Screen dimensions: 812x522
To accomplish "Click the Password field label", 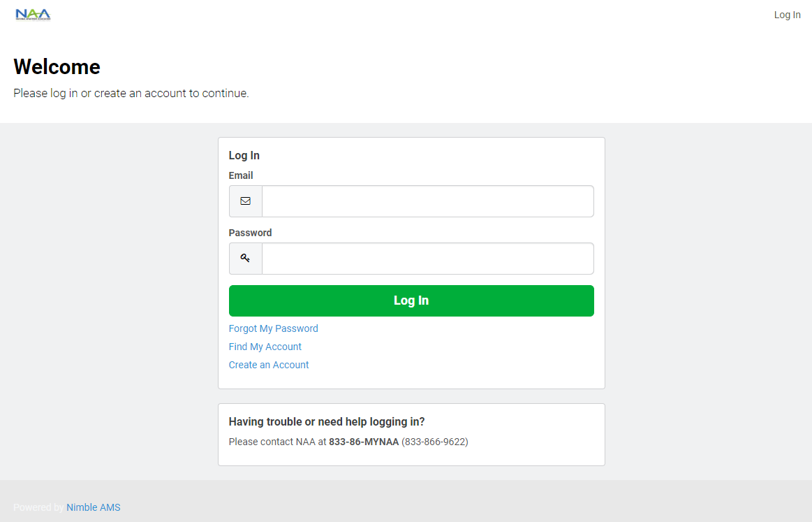I will (x=250, y=233).
